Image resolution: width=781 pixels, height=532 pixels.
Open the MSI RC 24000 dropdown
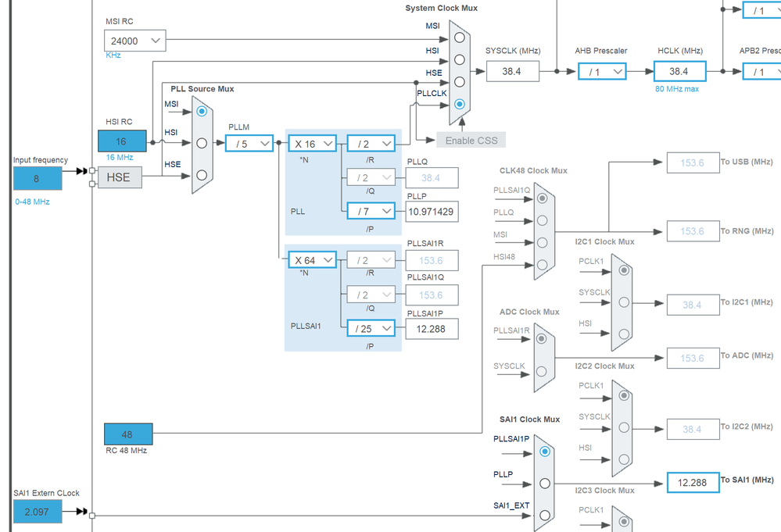click(135, 41)
